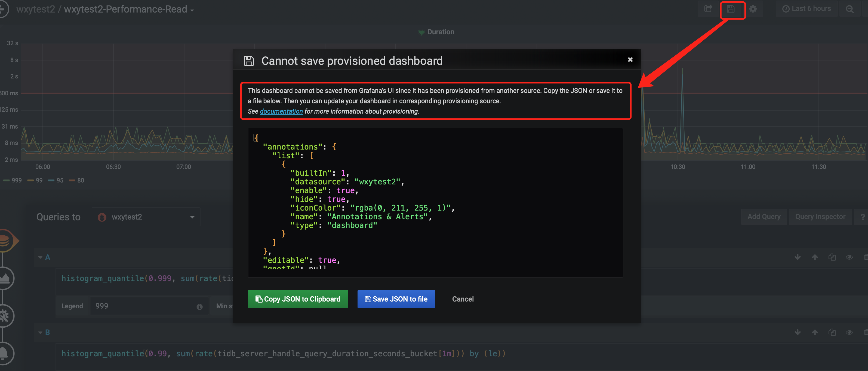This screenshot has height=371, width=868.
Task: Click into query A expression editor
Action: (x=144, y=279)
